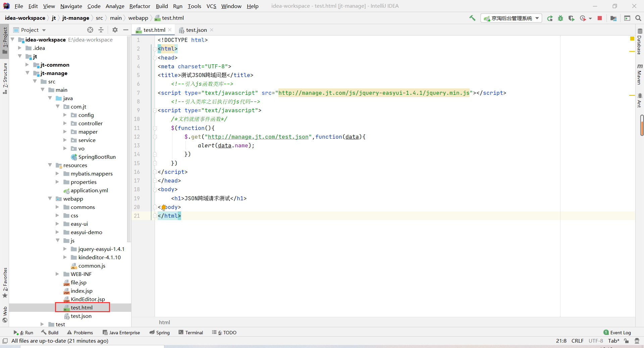Expand the WEB-INF folder
This screenshot has height=348, width=644.
click(57, 274)
